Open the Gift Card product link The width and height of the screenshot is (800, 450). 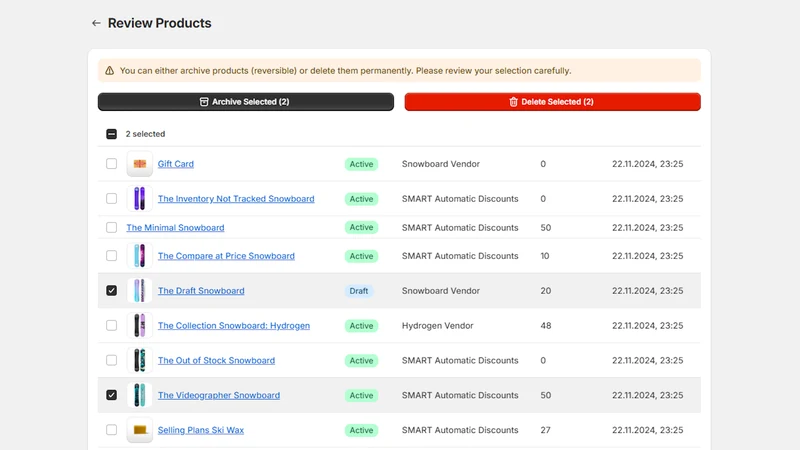click(x=176, y=164)
